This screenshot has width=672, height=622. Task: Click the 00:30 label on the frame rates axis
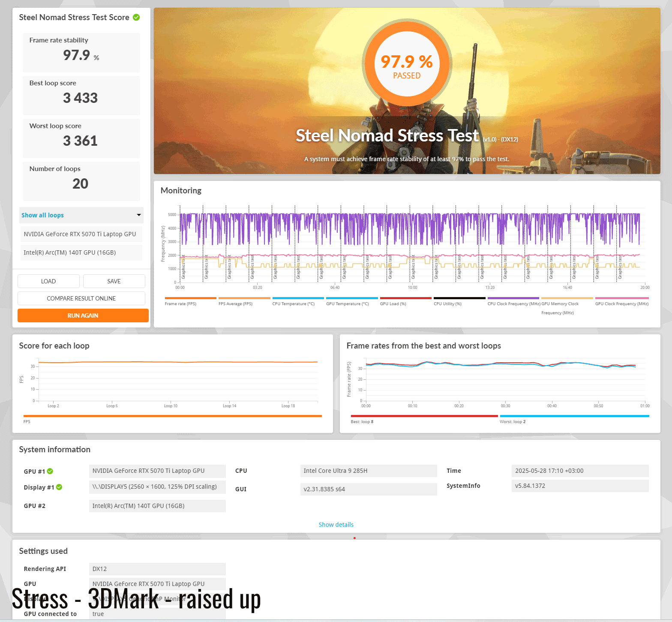coord(505,406)
